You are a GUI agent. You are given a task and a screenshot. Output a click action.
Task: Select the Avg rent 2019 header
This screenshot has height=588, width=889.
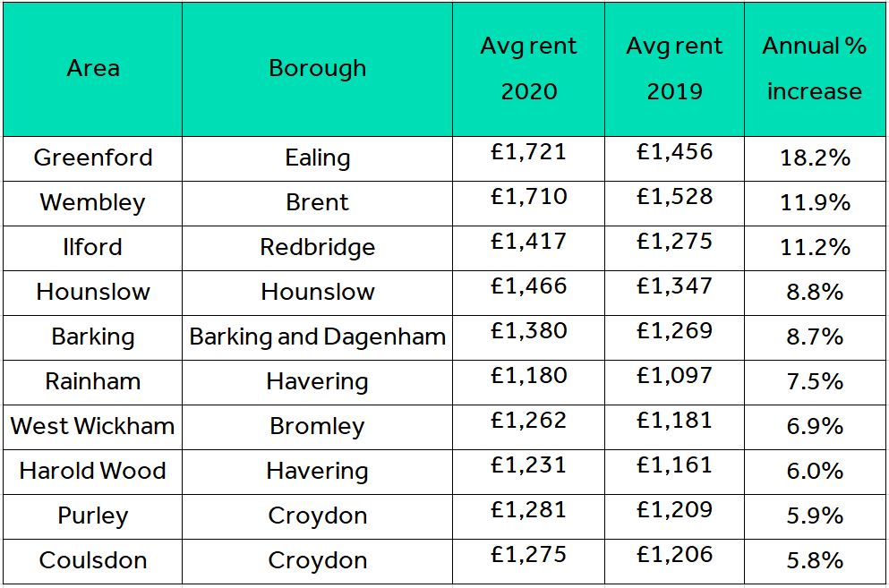[x=674, y=69]
